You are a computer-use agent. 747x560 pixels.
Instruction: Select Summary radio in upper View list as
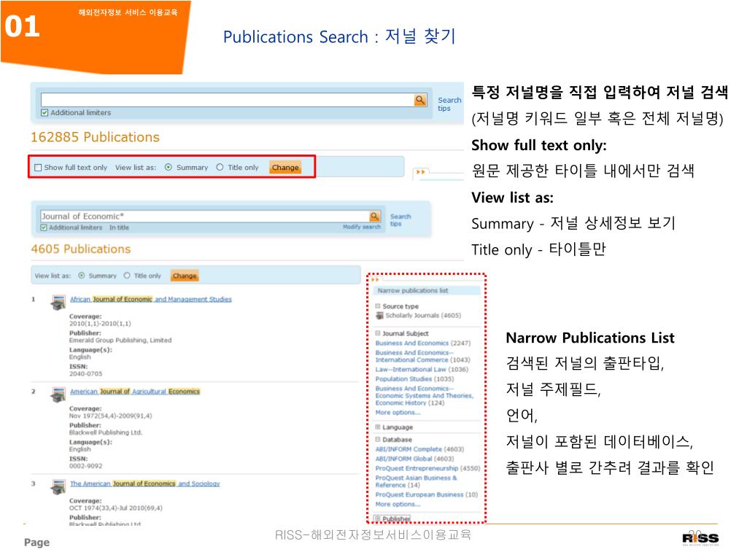pos(169,167)
